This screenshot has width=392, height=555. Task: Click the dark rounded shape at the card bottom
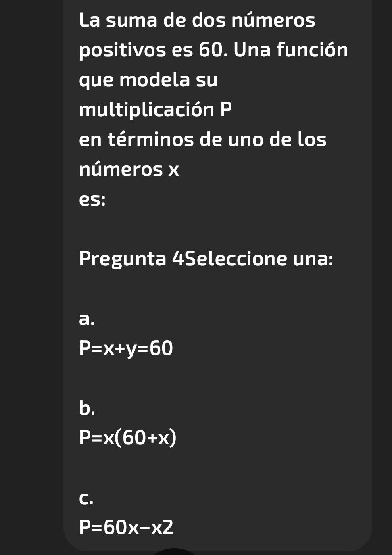pos(174,551)
